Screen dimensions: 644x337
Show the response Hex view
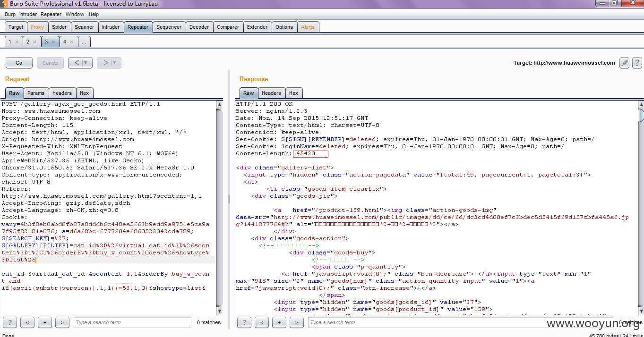(x=293, y=93)
